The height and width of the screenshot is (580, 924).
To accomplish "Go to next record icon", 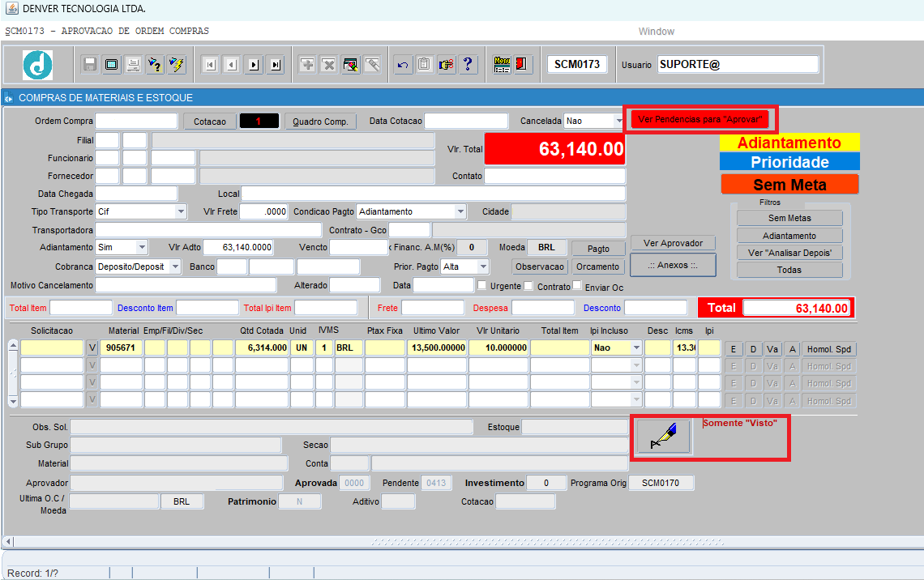I will point(254,64).
